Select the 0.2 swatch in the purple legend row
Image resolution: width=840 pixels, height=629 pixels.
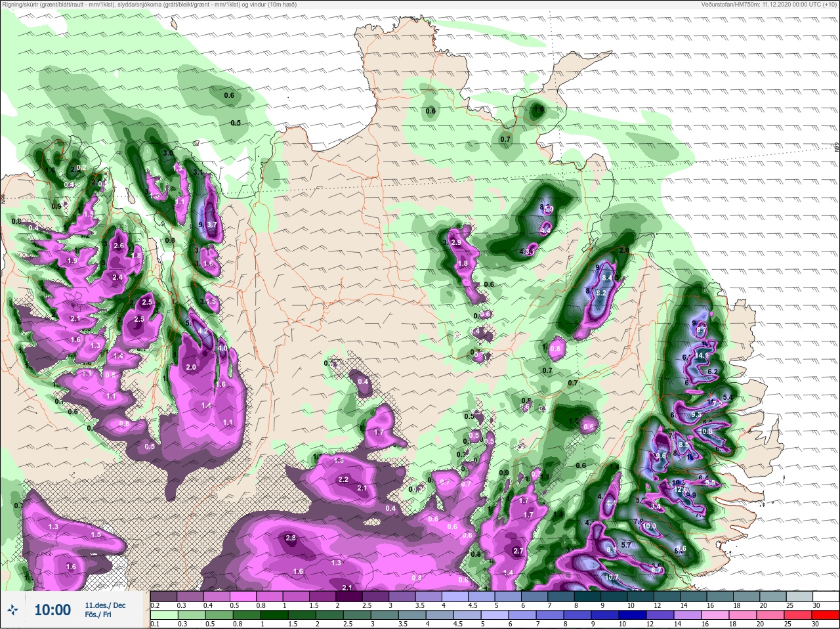coord(163,596)
